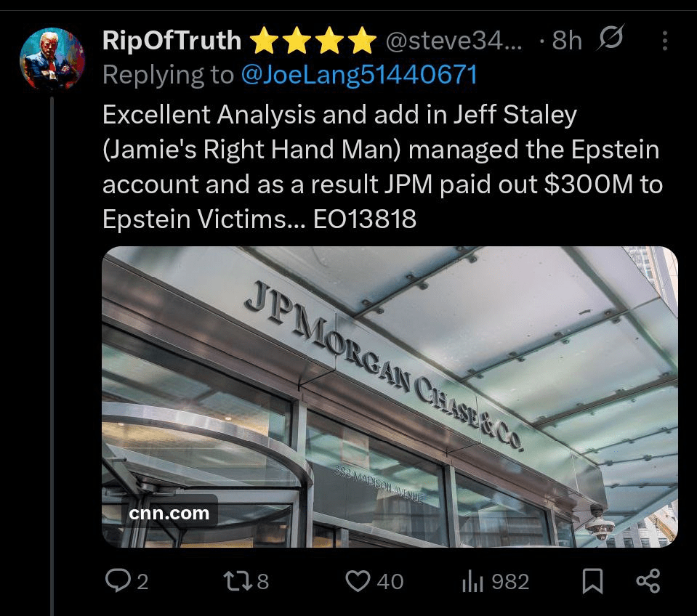Click the reply speech bubble icon

[117, 581]
